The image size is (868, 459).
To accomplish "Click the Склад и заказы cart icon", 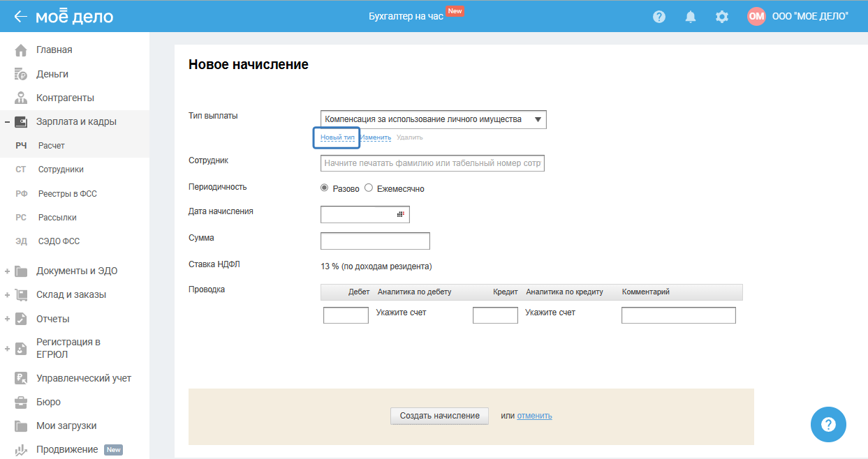I will [x=21, y=294].
